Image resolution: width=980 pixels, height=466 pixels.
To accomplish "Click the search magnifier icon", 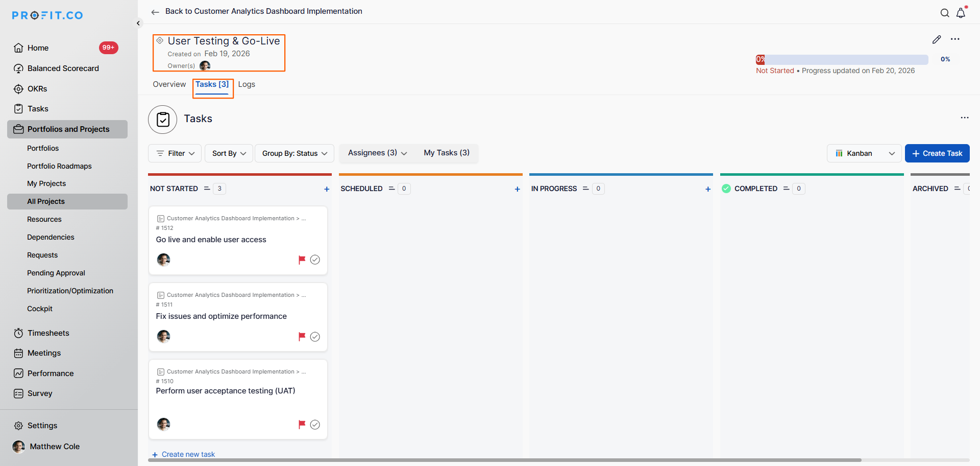I will click(945, 13).
